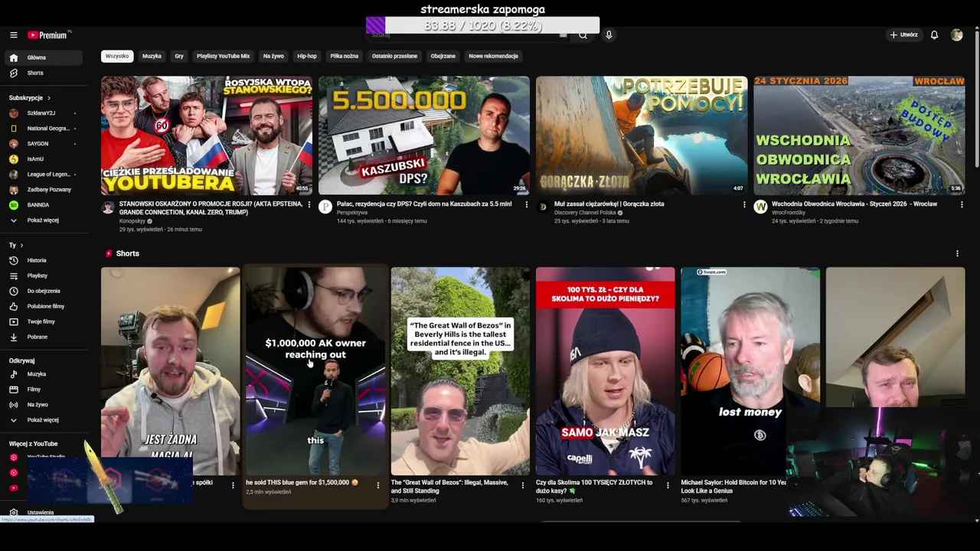This screenshot has height=551, width=980.
Task: Open options for Wschodnia Obwodnica video
Action: coord(962,204)
